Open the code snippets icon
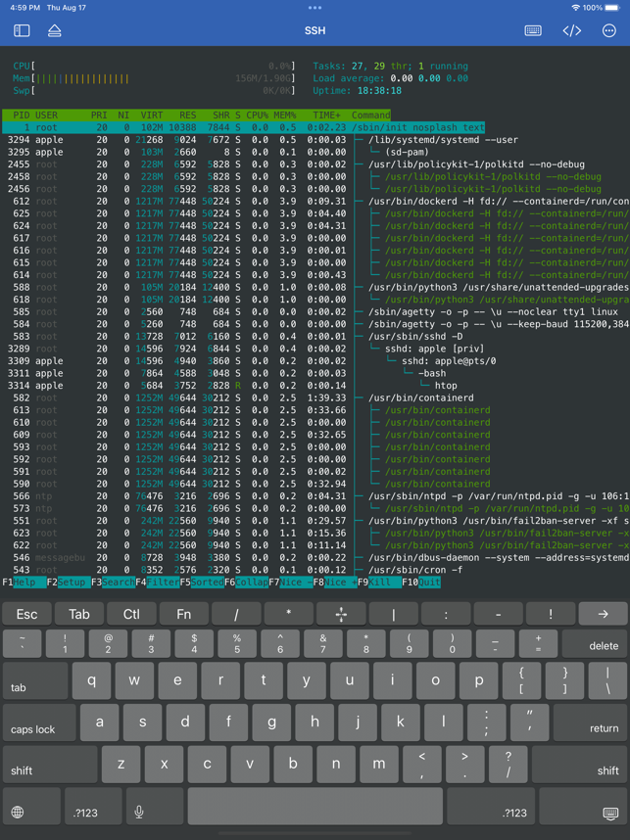The image size is (630, 840). coord(571,30)
